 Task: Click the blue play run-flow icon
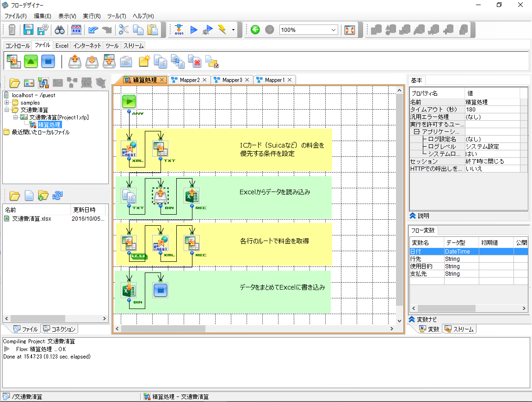194,30
